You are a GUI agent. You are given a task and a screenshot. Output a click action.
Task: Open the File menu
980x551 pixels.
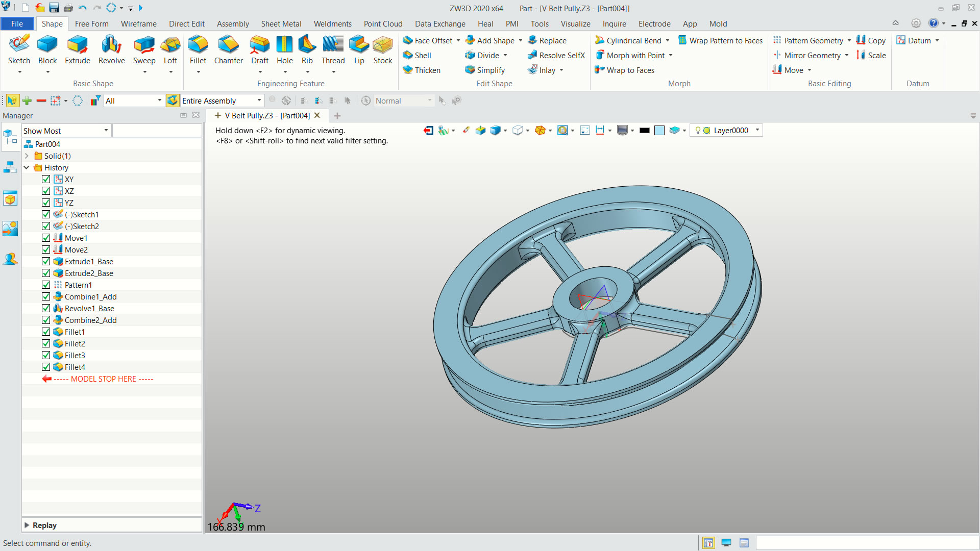[17, 23]
